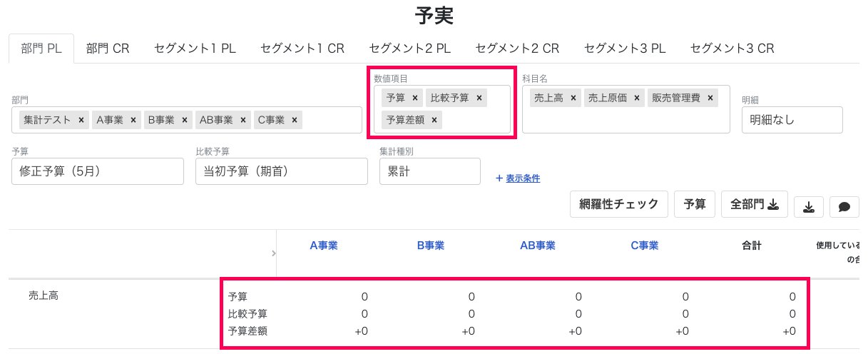
Task: Click the 予算差額 row label in the table
Action: [x=248, y=331]
